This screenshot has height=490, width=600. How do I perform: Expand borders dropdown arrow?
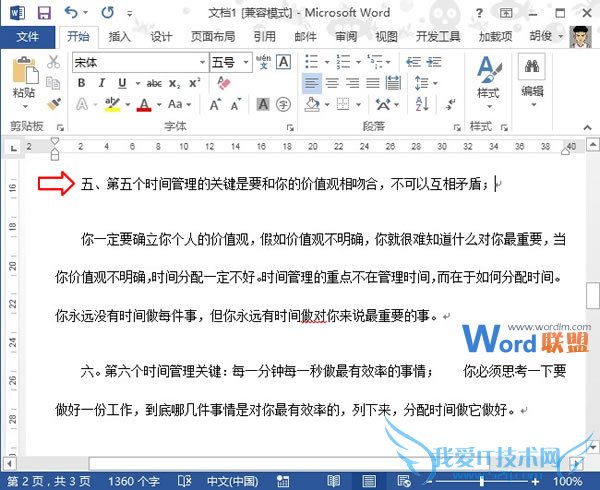pyautogui.click(x=359, y=104)
